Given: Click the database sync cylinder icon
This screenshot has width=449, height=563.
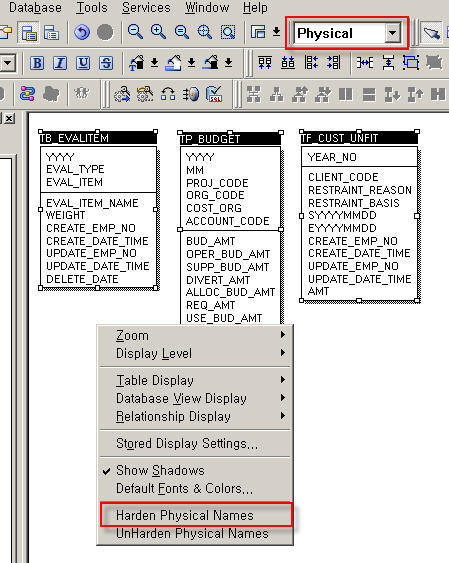Looking at the screenshot, I should (x=191, y=94).
